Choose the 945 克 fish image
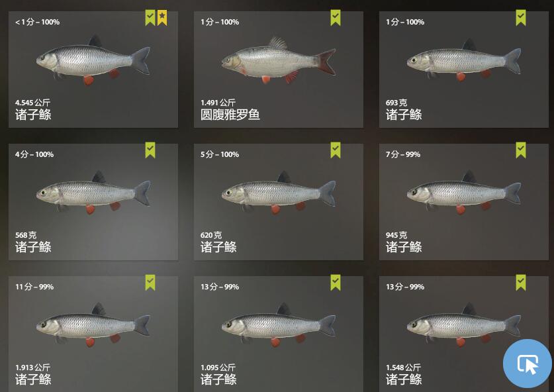This screenshot has width=554, height=392. [x=463, y=193]
